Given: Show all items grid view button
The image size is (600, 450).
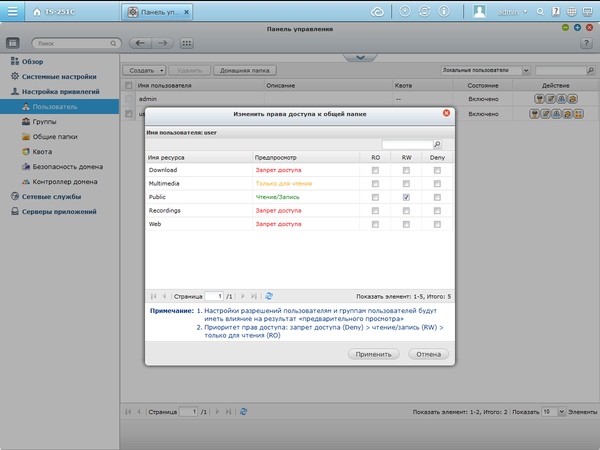Looking at the screenshot, I should [186, 43].
